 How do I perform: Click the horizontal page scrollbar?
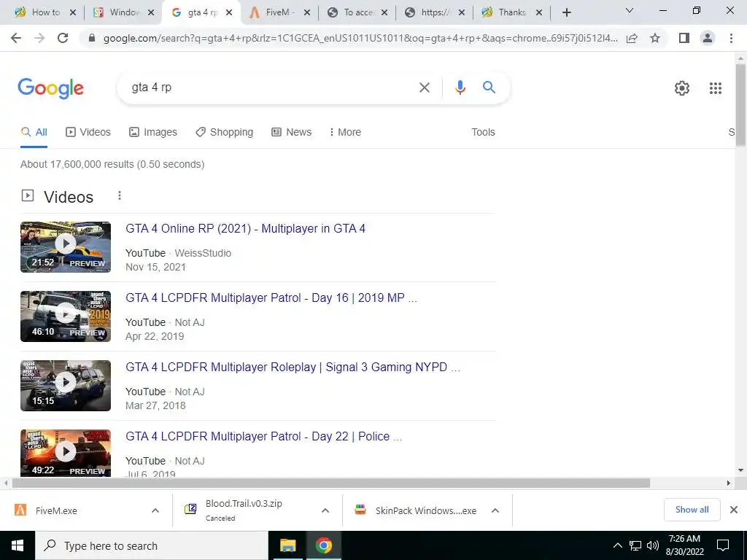tap(331, 483)
